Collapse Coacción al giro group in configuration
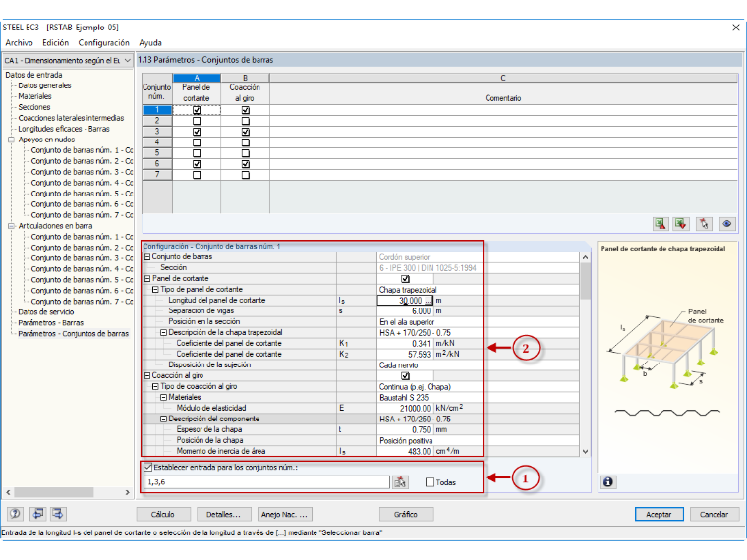 coord(147,375)
